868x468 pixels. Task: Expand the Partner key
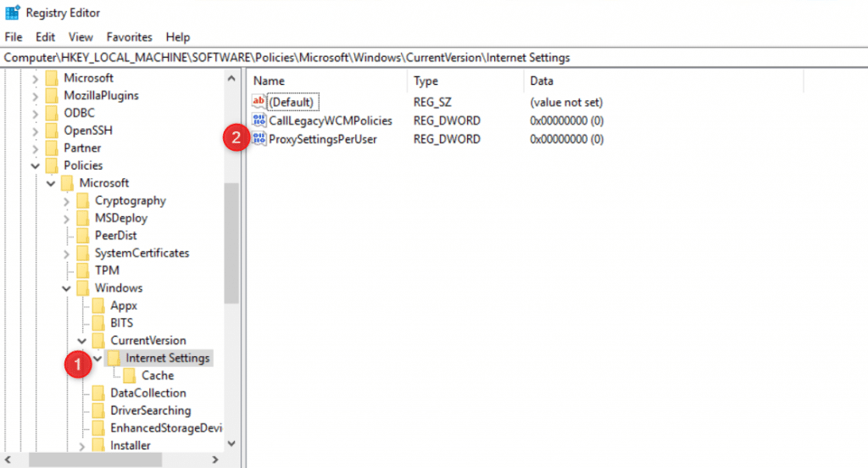35,148
